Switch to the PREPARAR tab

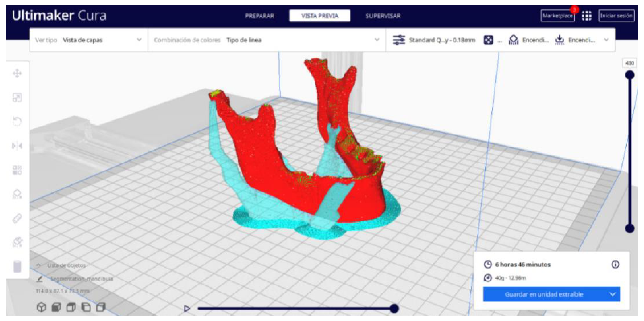click(x=259, y=16)
